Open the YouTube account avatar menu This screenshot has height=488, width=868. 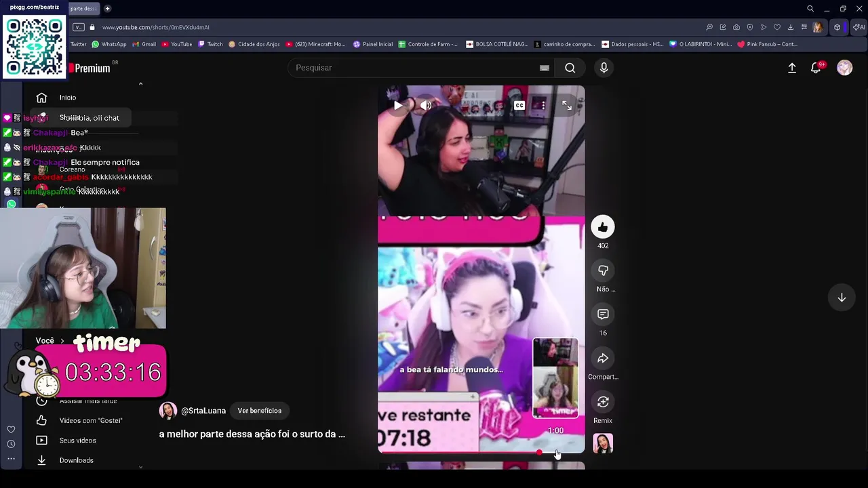coord(844,68)
